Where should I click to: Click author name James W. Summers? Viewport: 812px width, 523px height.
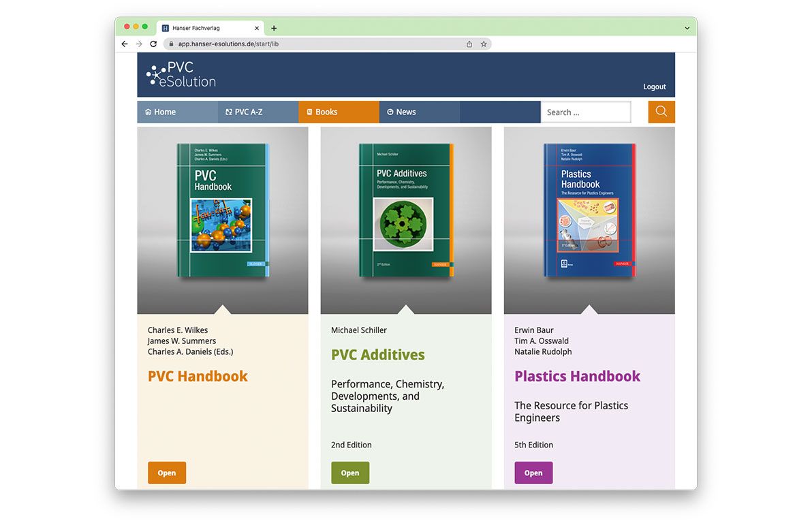click(x=182, y=340)
